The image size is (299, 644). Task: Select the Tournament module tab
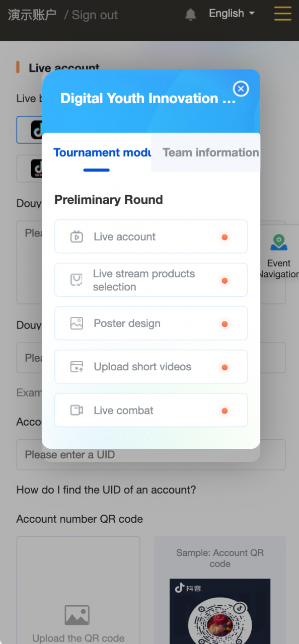(102, 152)
